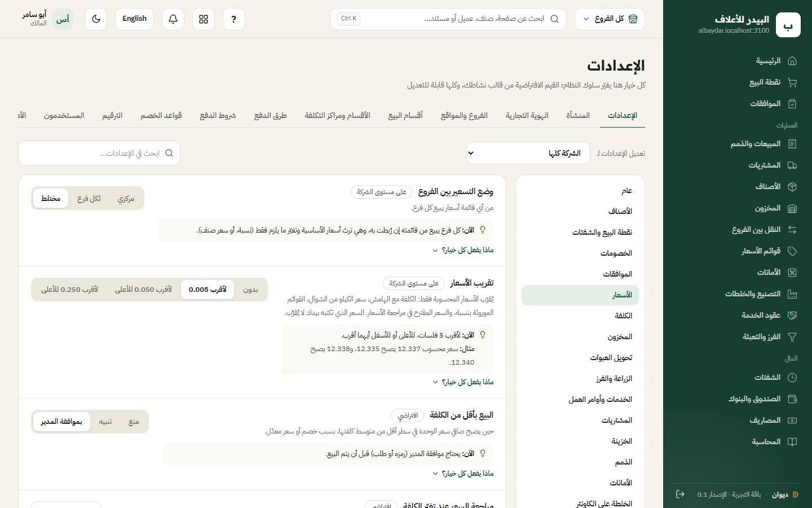This screenshot has height=508, width=812.
Task: Open the نقطة البيع cart icon
Action: [792, 82]
